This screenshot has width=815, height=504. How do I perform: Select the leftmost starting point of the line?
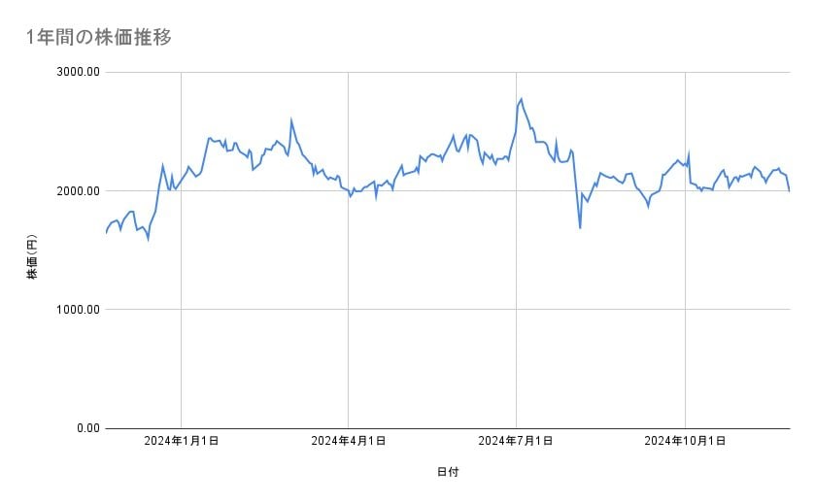[x=106, y=233]
